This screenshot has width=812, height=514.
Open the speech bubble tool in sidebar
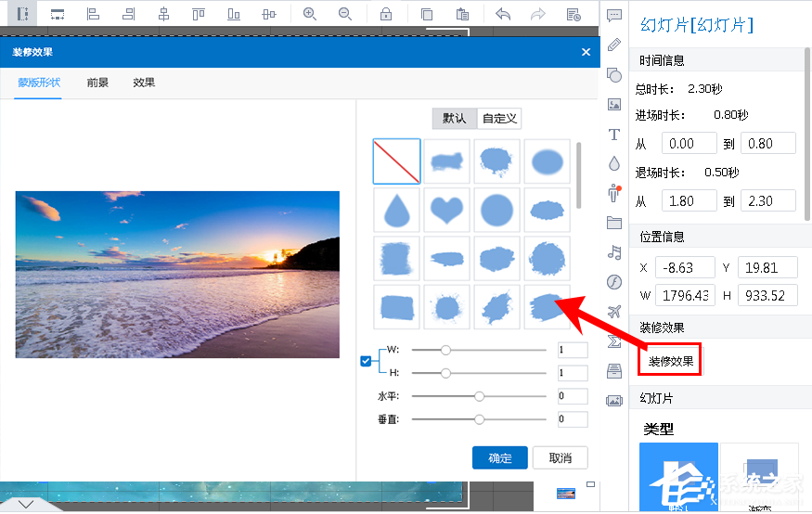click(x=614, y=15)
